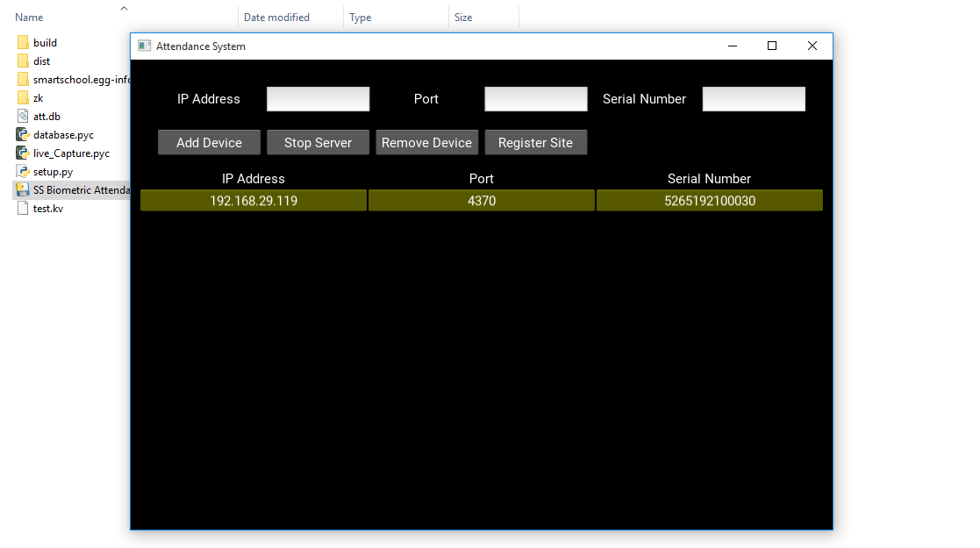Screen dimensions: 980x548
Task: Click into the Port input field
Action: tap(535, 99)
